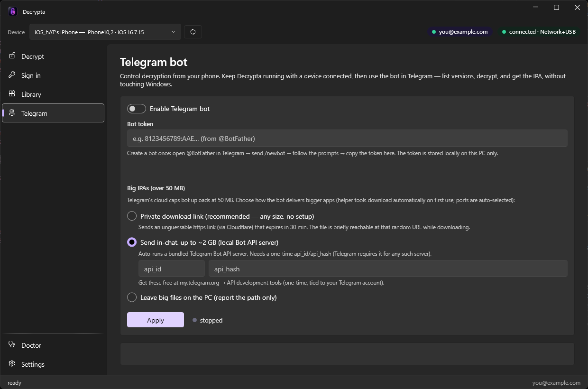Click the Decrypt sidebar icon
This screenshot has height=389, width=588.
[12, 56]
